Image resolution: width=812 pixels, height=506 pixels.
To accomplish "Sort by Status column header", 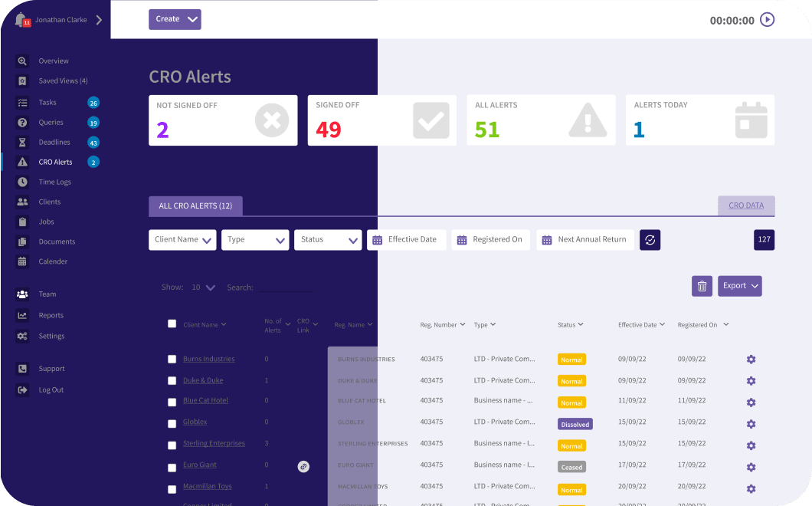I will (570, 325).
